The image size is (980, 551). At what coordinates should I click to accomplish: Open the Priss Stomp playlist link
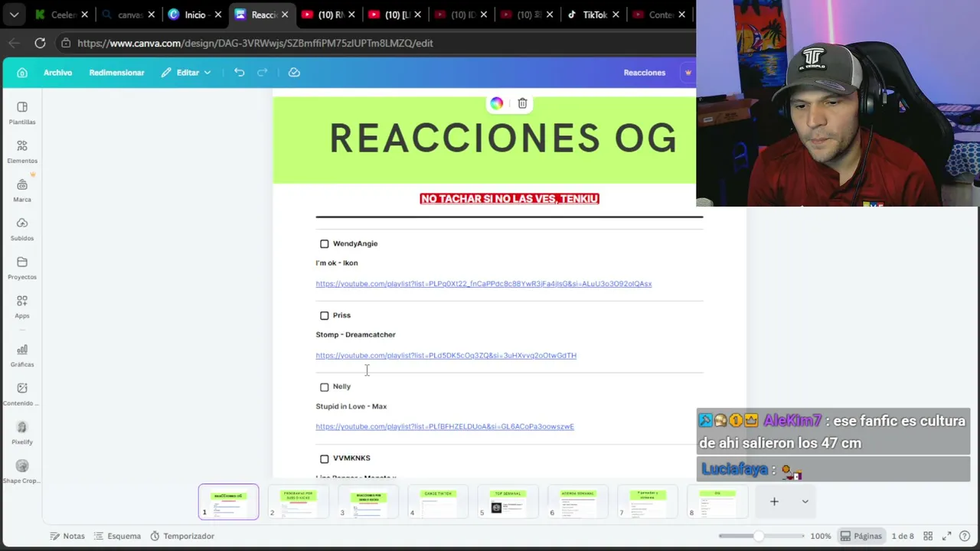point(446,355)
